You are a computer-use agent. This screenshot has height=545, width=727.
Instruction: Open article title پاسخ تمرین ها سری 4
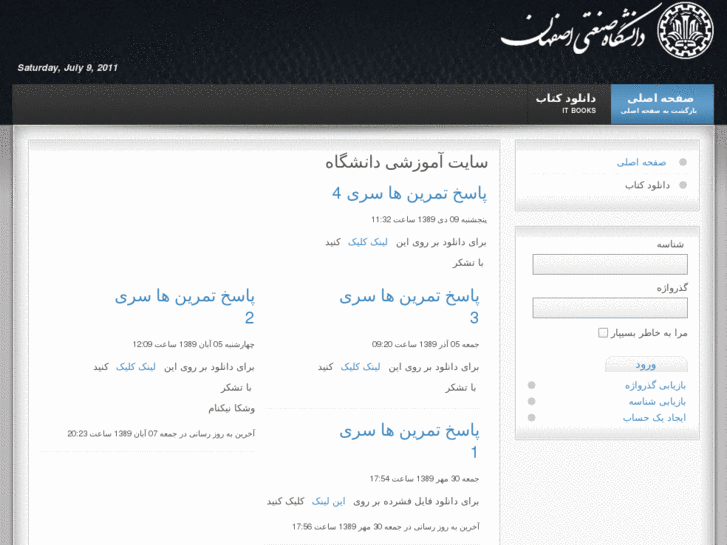click(409, 193)
